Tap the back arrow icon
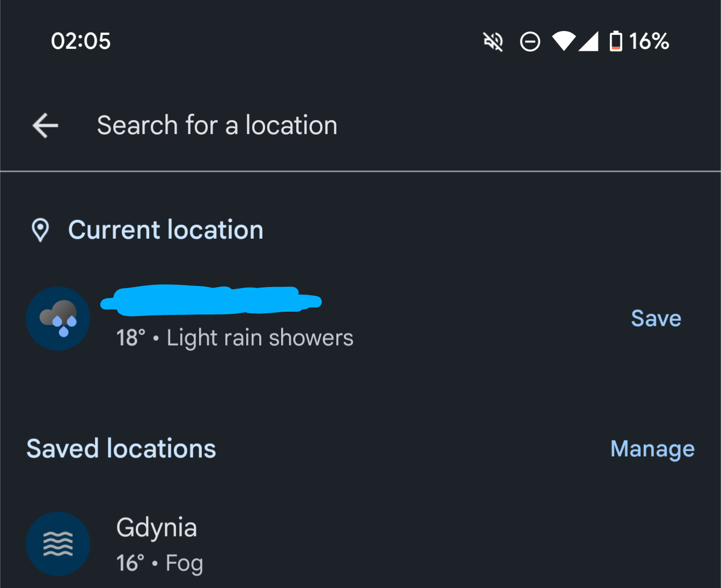The height and width of the screenshot is (588, 721). click(x=46, y=126)
